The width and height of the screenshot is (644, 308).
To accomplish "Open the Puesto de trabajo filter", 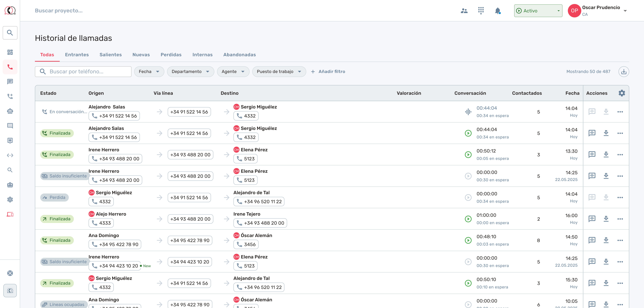I will pyautogui.click(x=279, y=72).
